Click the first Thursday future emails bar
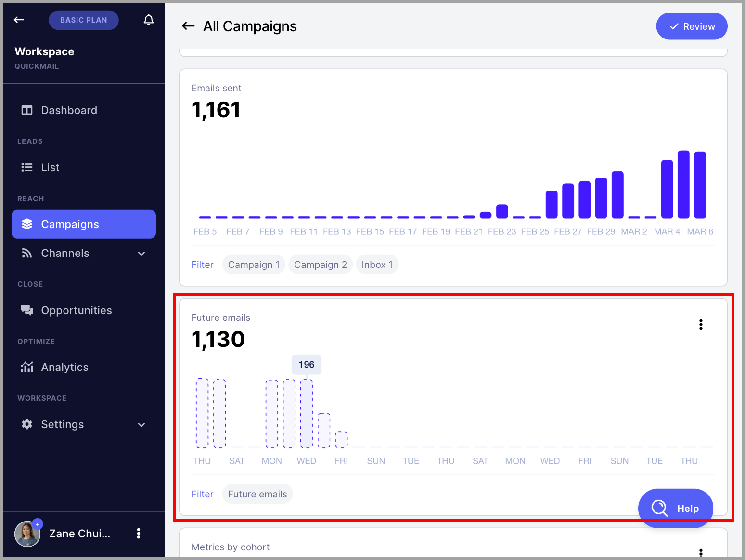This screenshot has width=745, height=560. pos(202,413)
